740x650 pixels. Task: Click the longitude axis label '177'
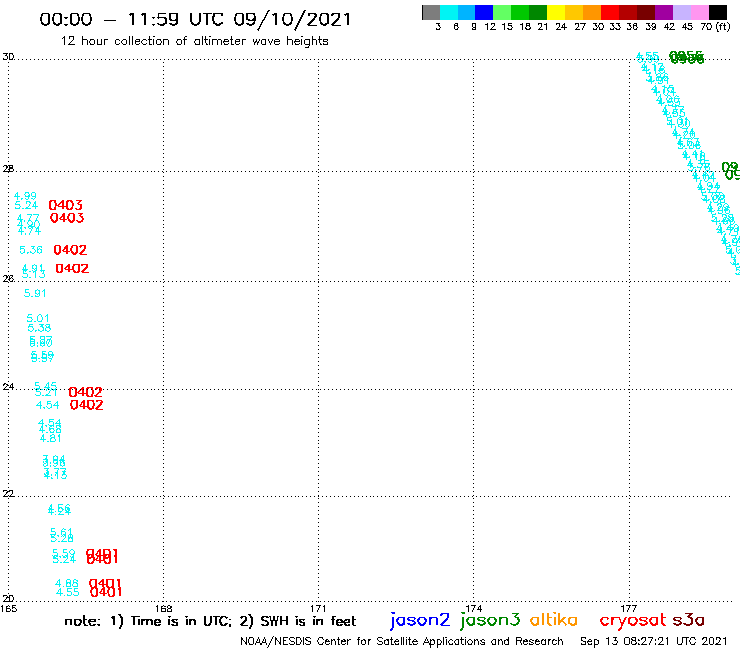pyautogui.click(x=629, y=608)
